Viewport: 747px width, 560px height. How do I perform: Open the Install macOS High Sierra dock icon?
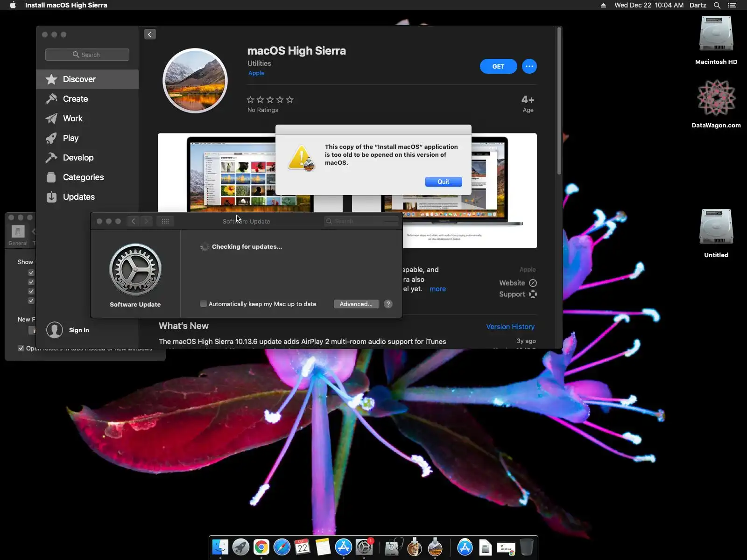(x=435, y=547)
